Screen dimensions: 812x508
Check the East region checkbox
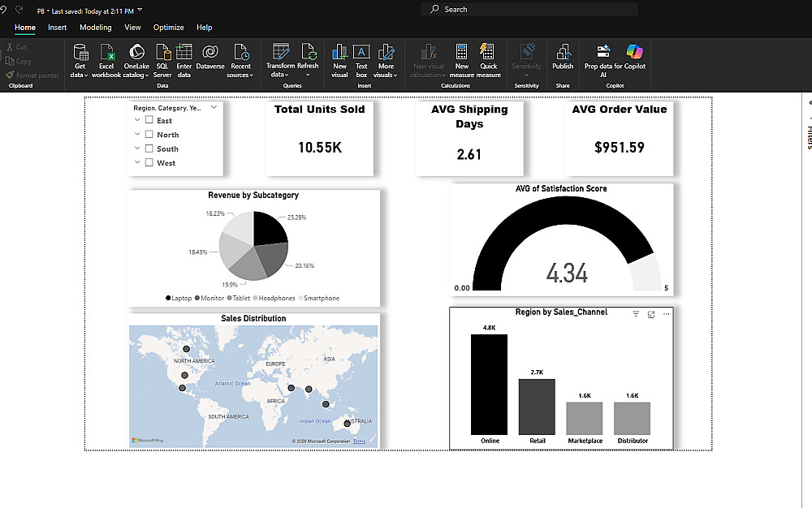(149, 121)
